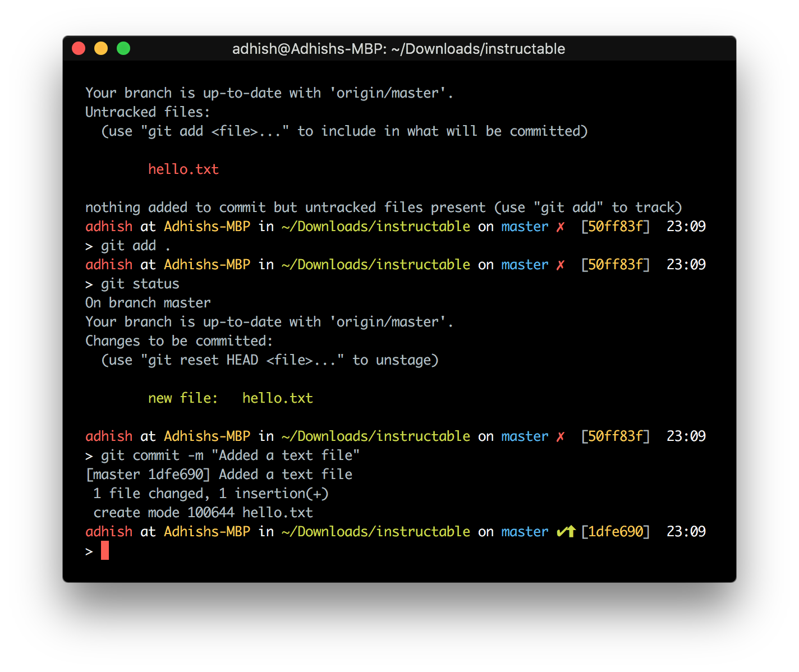The image size is (799, 672).
Task: Click the timestamp 23:09 on the final prompt
Action: point(686,531)
